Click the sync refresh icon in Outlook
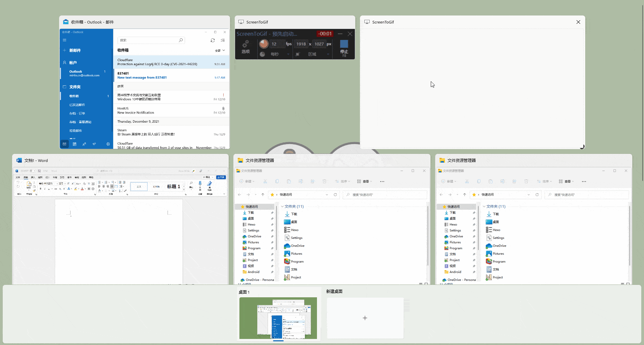This screenshot has width=644, height=345. [213, 40]
